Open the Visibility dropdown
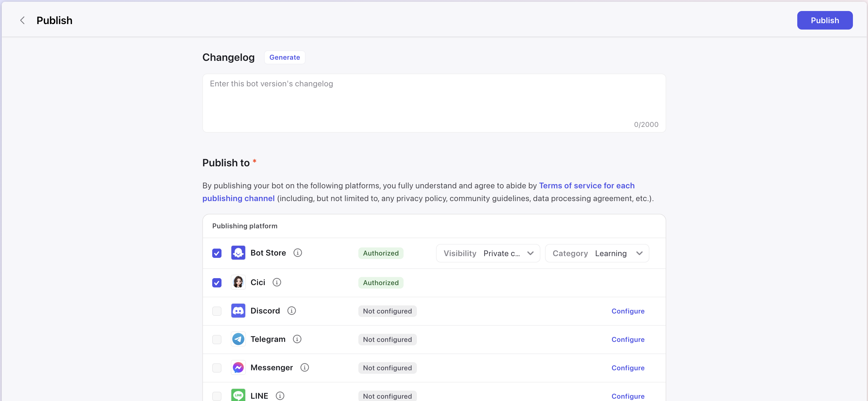The height and width of the screenshot is (401, 868). pos(488,253)
